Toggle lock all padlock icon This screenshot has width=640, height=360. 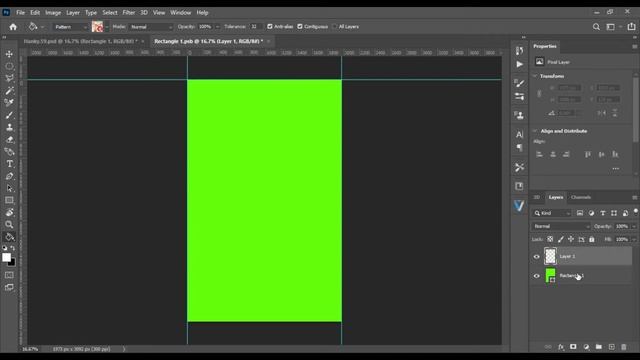pyautogui.click(x=592, y=239)
